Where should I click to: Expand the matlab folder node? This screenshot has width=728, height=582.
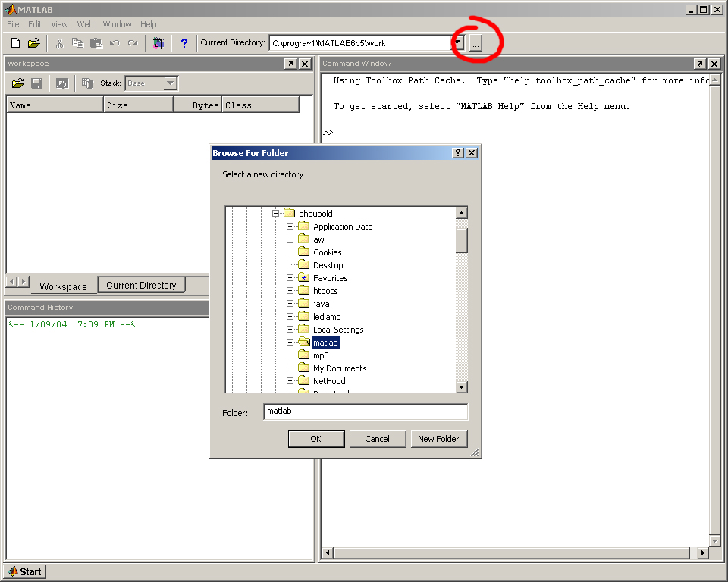pyautogui.click(x=290, y=343)
